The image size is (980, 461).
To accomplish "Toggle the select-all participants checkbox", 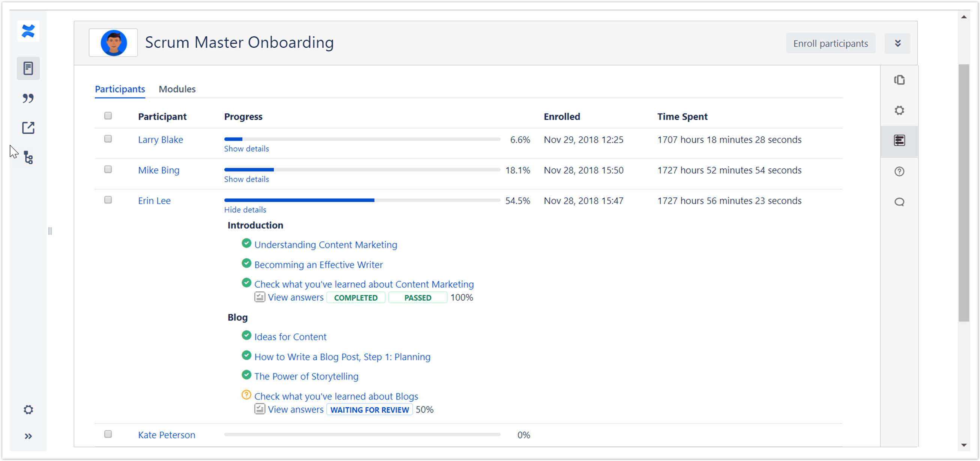I will tap(108, 116).
